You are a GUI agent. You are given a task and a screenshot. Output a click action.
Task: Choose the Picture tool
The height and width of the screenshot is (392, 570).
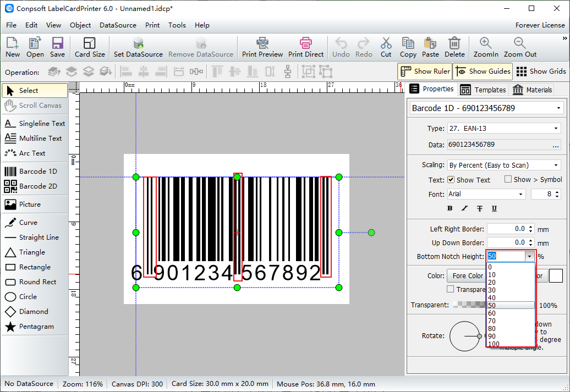coord(35,204)
